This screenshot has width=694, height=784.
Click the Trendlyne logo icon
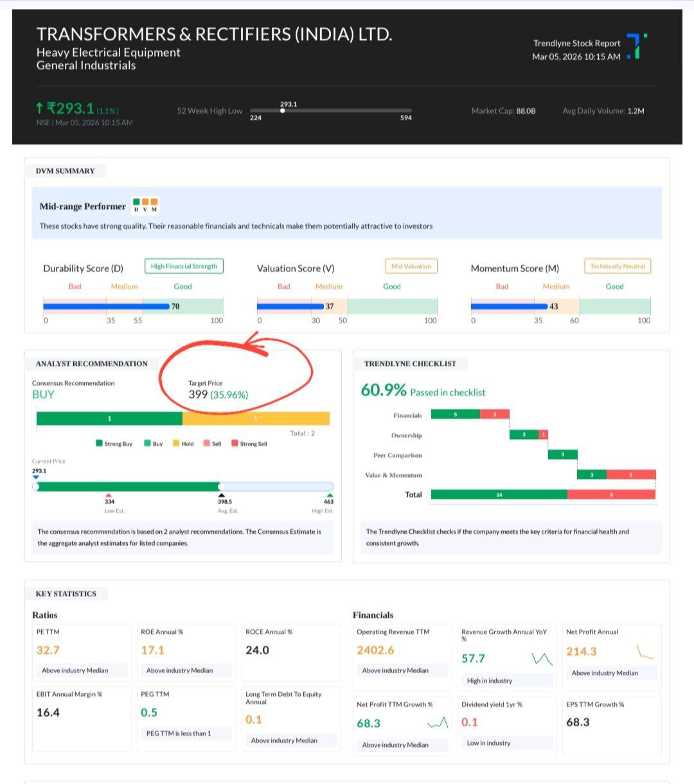coord(637,46)
